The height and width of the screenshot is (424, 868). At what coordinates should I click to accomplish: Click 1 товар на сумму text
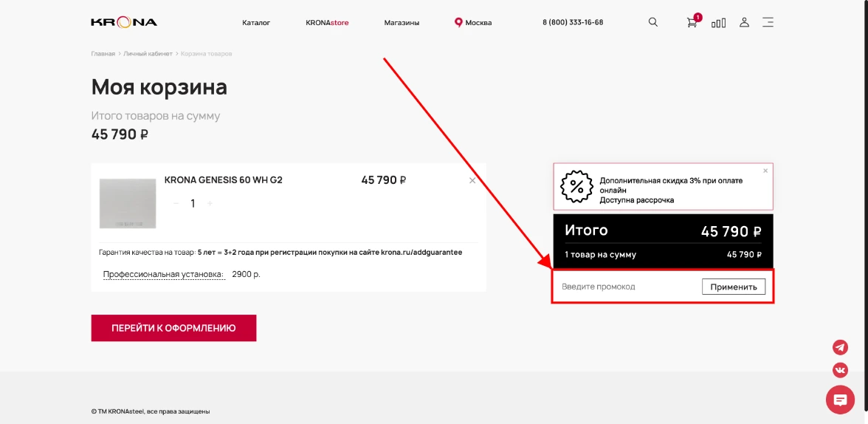(x=601, y=255)
